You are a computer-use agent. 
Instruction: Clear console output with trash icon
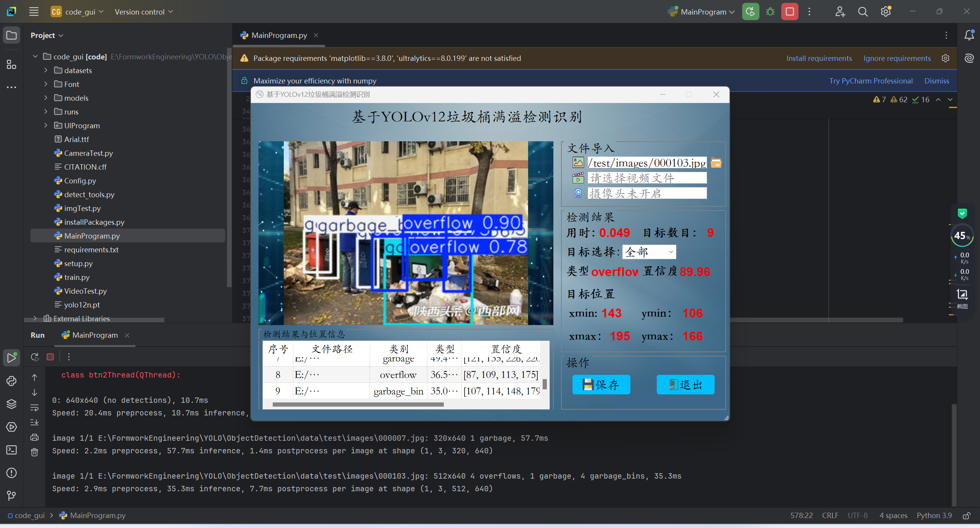[x=34, y=452]
